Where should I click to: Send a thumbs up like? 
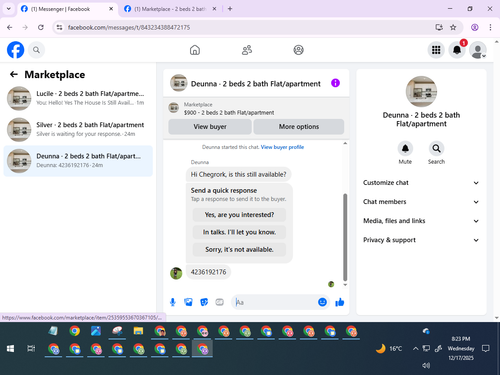pos(340,302)
